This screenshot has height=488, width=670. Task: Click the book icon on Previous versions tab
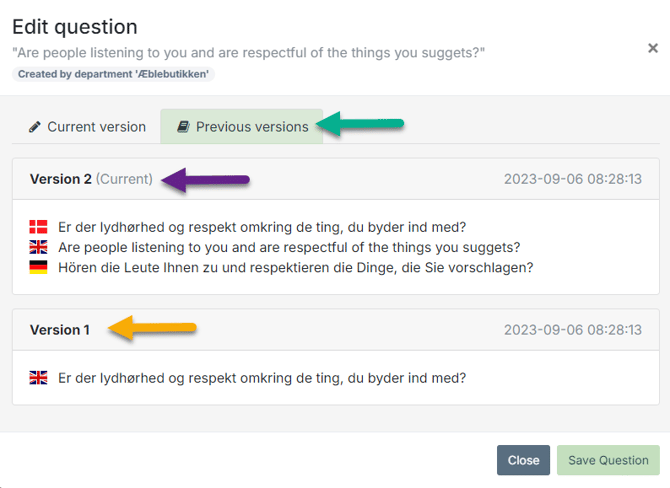(x=183, y=126)
